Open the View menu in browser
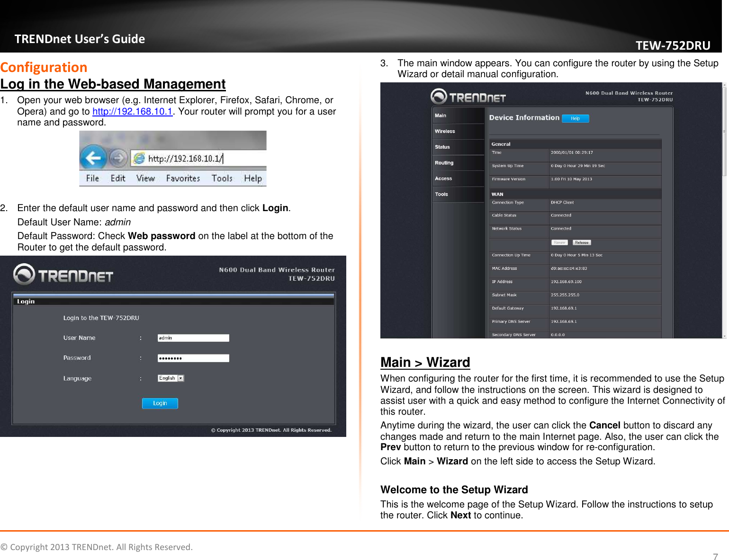 [145, 178]
